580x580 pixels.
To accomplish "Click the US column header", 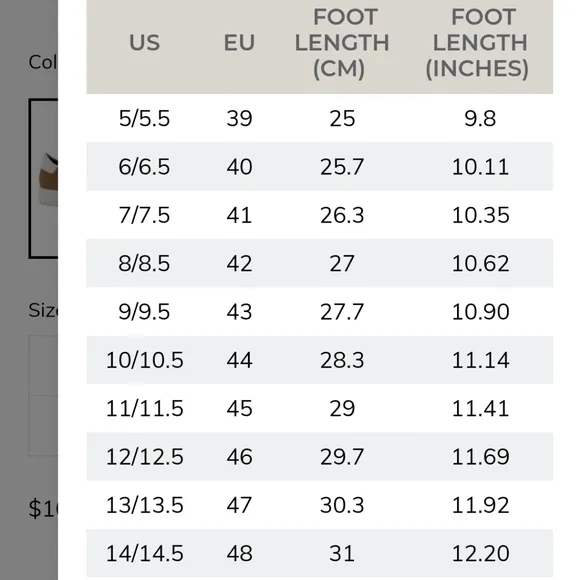I will (x=144, y=43).
